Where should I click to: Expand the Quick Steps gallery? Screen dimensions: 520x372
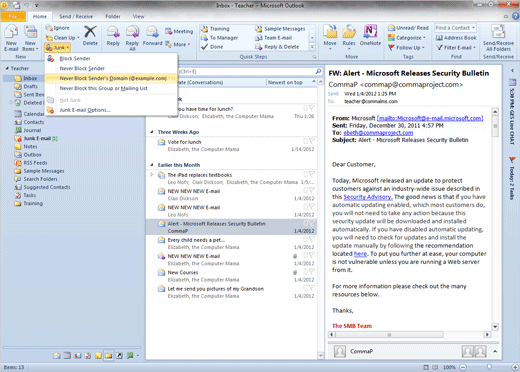(312, 47)
